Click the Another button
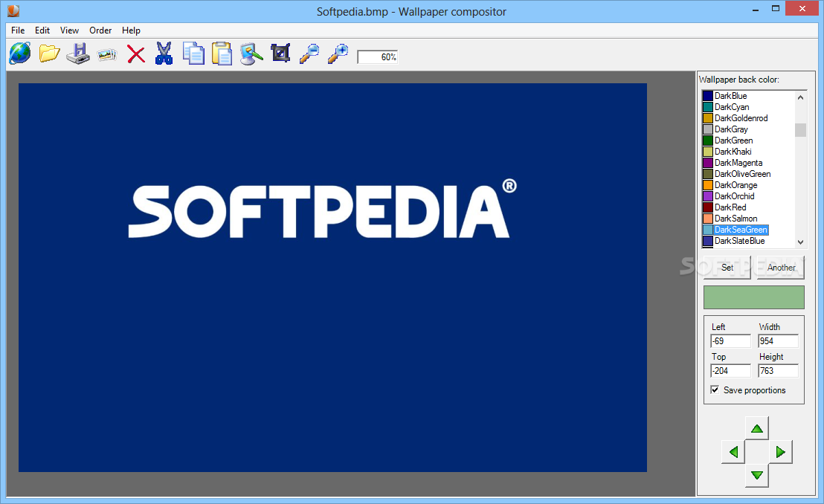Image resolution: width=824 pixels, height=504 pixels. coord(781,268)
